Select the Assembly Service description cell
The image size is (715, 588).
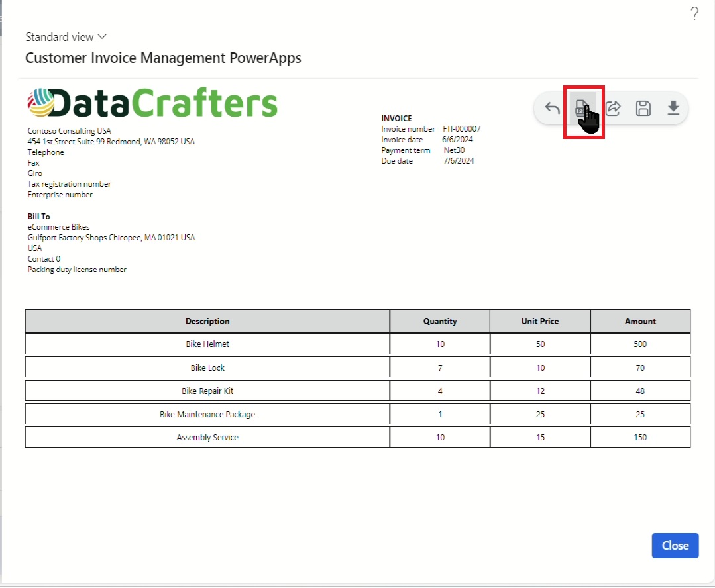pyautogui.click(x=207, y=437)
